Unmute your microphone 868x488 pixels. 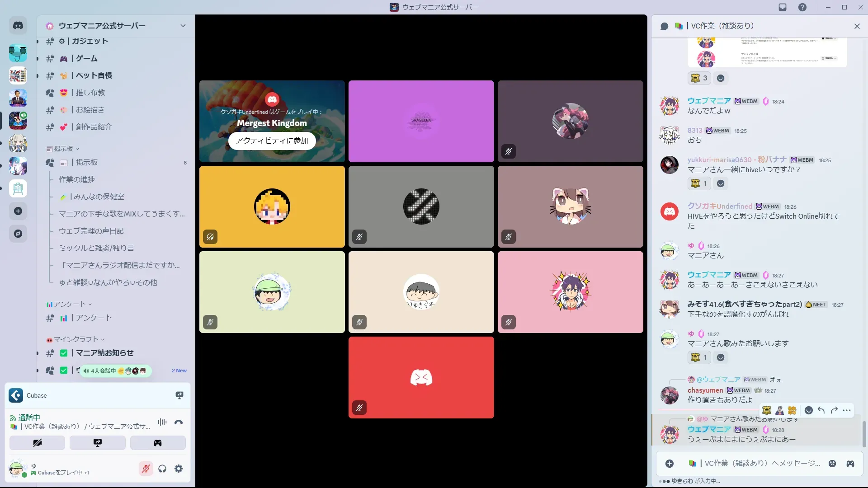click(x=146, y=469)
